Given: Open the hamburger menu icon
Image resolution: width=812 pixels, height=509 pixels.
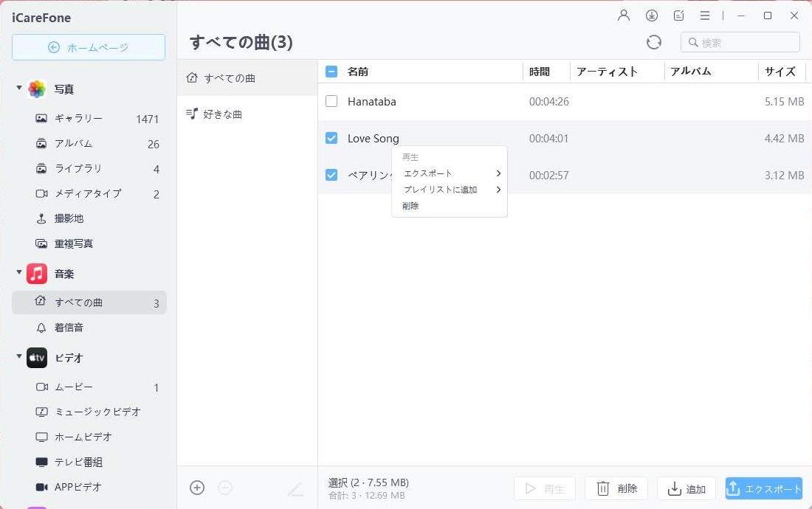Looking at the screenshot, I should pos(705,15).
